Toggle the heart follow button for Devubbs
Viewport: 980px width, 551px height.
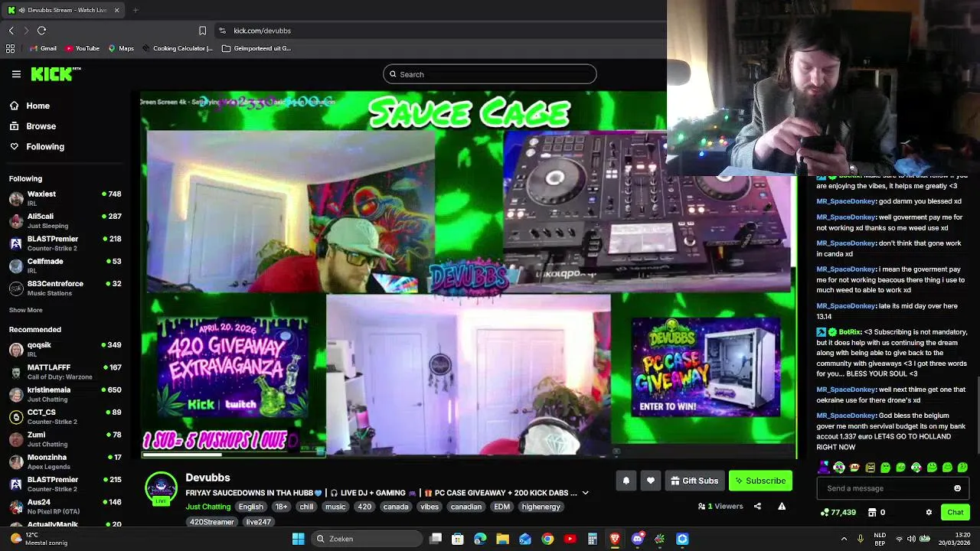(x=650, y=481)
